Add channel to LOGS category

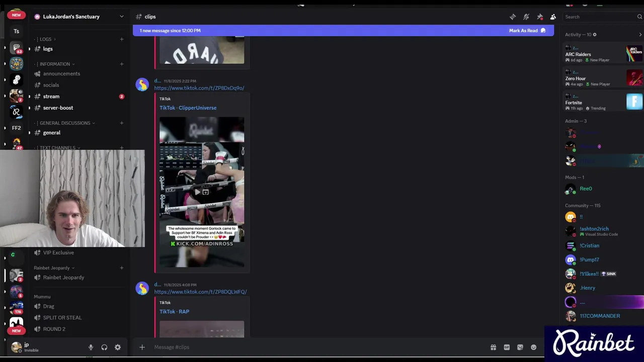(121, 39)
